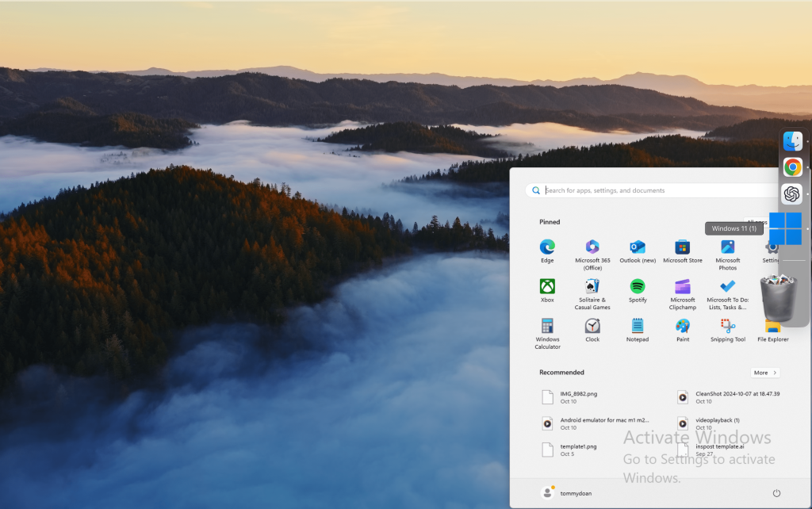
Task: Open the Microsoft Store app
Action: click(683, 247)
